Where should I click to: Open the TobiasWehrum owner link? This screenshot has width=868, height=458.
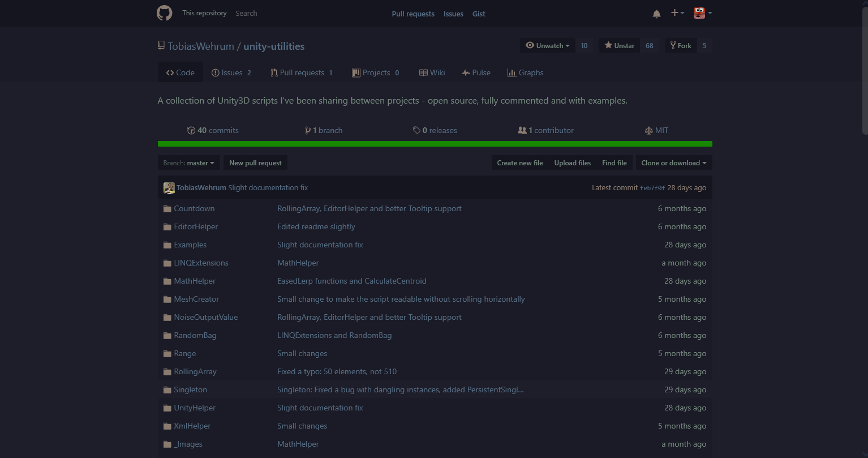[x=201, y=46]
